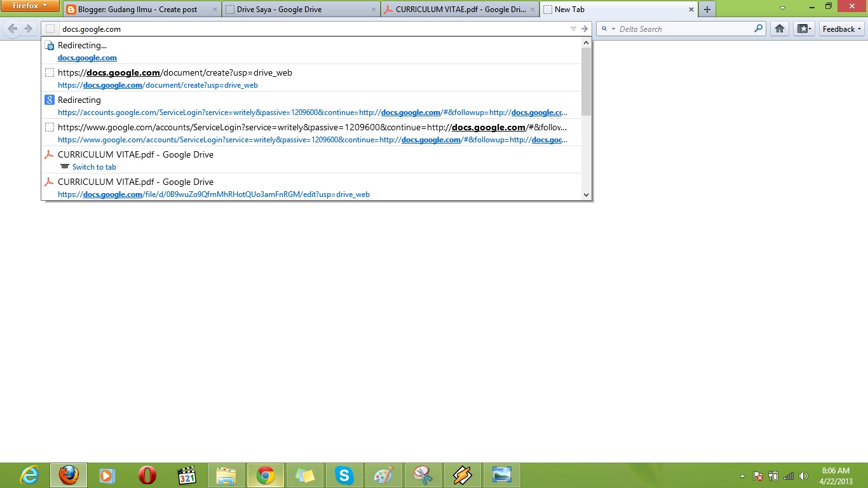Click the 'Switch to tab' suggestion for CURRICULUM VITAE.pdf
This screenshot has height=488, width=868.
click(x=311, y=160)
